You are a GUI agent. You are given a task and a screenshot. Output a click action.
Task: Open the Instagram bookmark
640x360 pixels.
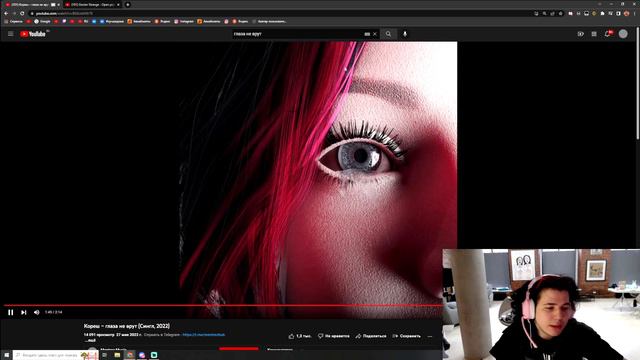point(184,21)
